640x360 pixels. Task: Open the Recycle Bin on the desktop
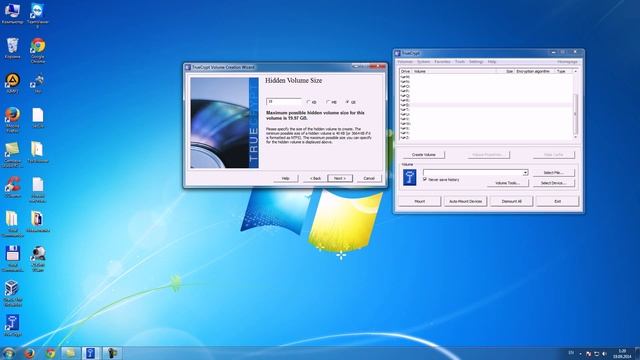click(x=12, y=48)
